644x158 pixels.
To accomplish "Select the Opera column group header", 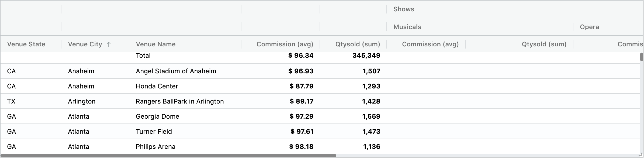I will [589, 27].
